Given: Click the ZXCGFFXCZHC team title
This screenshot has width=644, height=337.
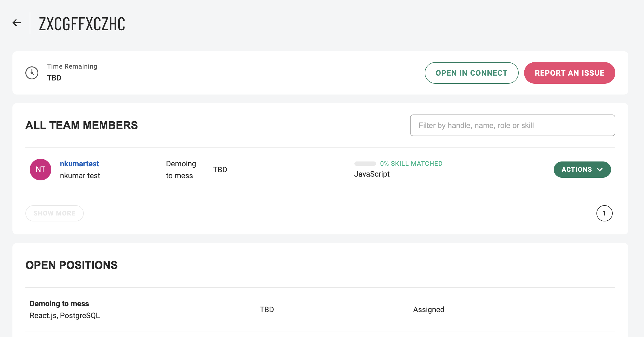Looking at the screenshot, I should coord(82,24).
